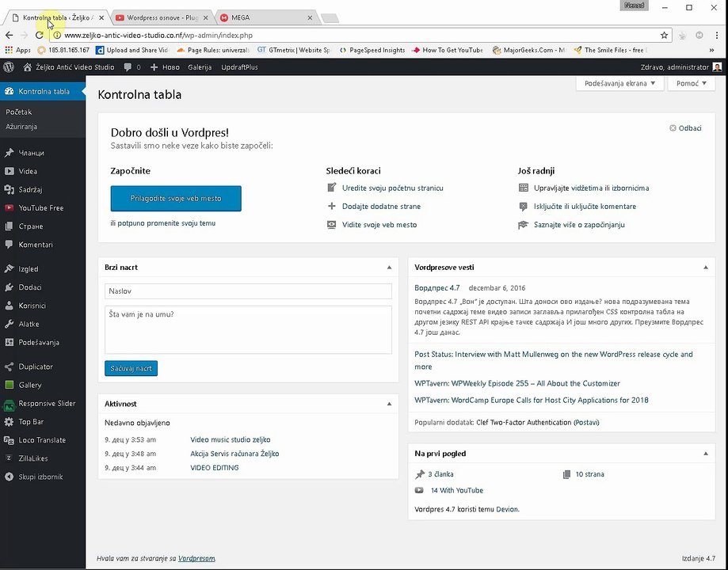This screenshot has width=728, height=570.
Task: Click the ZillaLikes icon in sidebar
Action: pyautogui.click(x=9, y=458)
